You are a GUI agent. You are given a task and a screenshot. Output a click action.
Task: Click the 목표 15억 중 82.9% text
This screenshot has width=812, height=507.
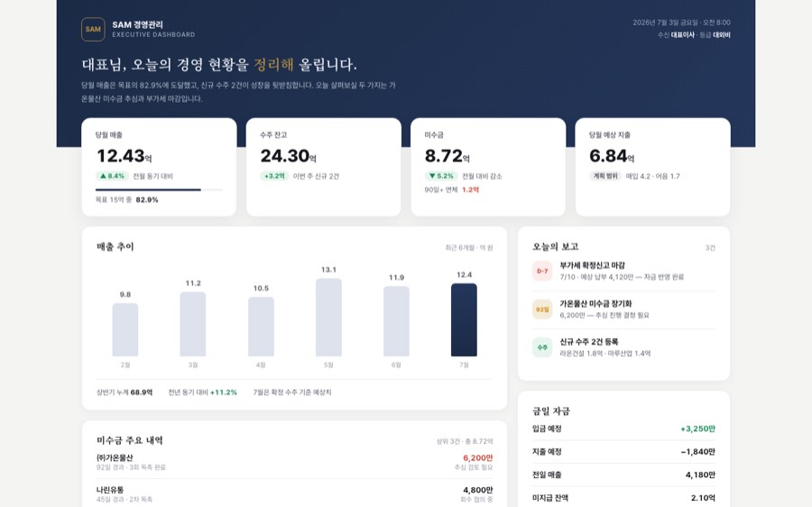[x=127, y=200]
